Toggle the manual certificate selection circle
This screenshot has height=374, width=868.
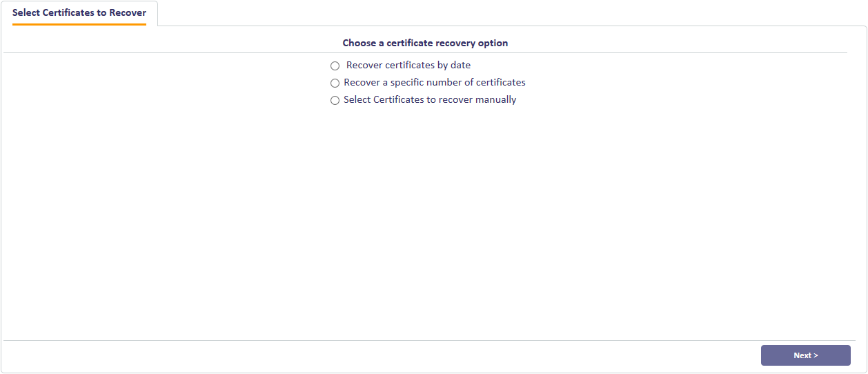(x=335, y=100)
